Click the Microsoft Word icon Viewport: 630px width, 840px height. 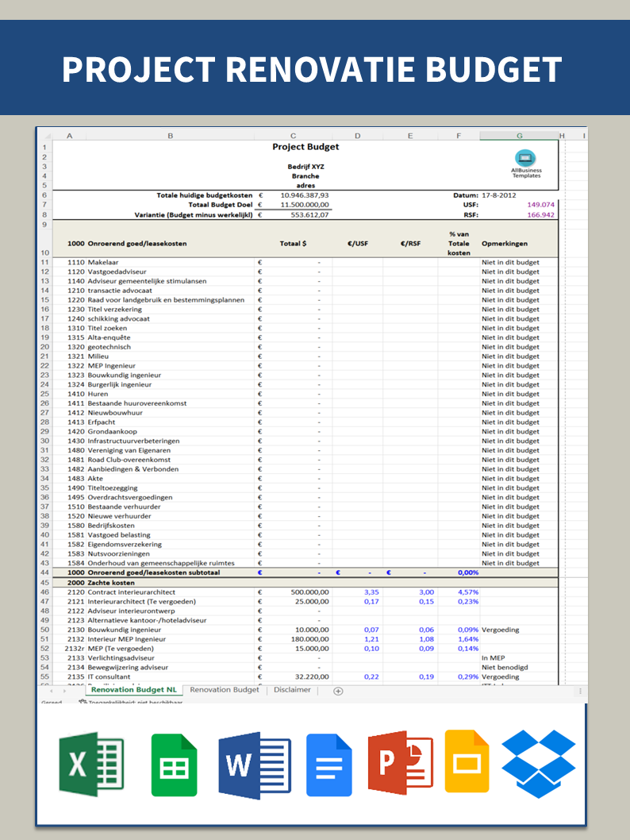pyautogui.click(x=255, y=765)
